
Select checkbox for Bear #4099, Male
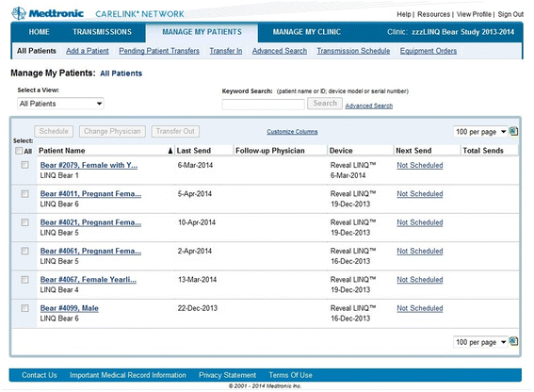(24, 308)
